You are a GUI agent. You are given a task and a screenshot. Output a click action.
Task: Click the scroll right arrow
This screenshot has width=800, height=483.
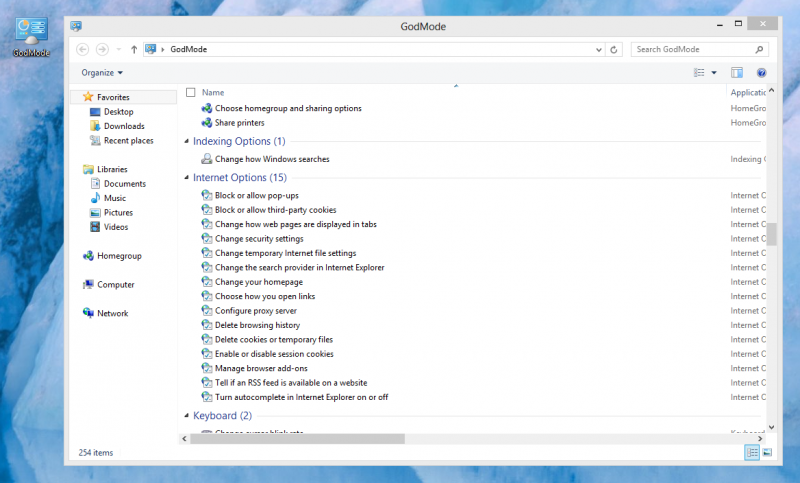pos(760,439)
